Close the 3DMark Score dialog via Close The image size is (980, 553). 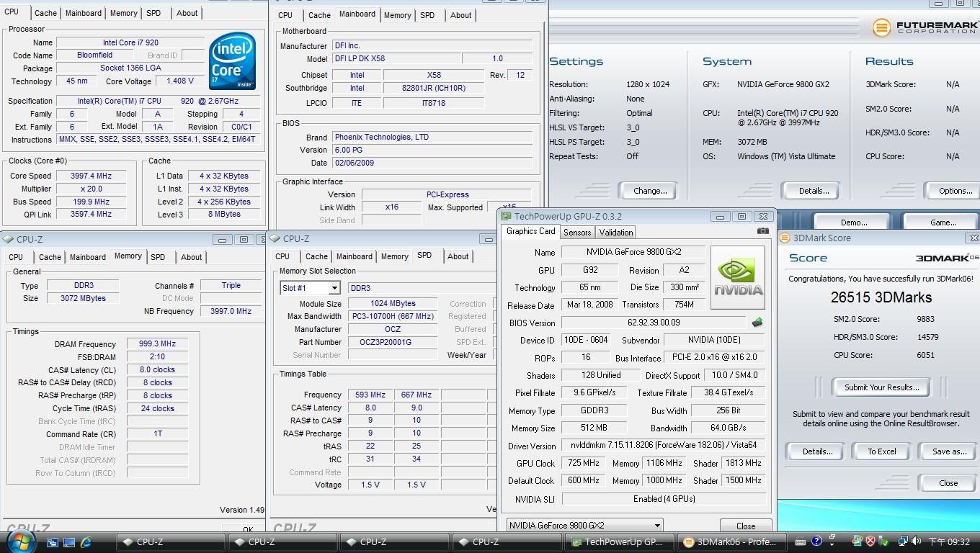click(948, 483)
